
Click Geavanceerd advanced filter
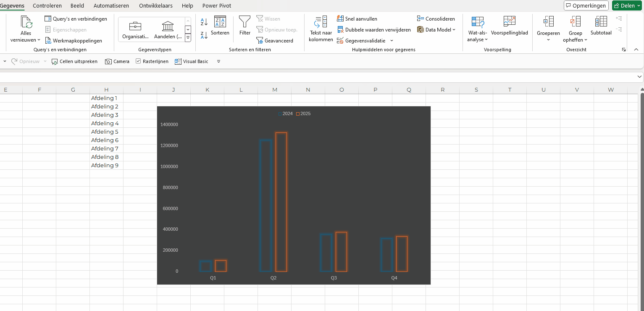(x=275, y=41)
